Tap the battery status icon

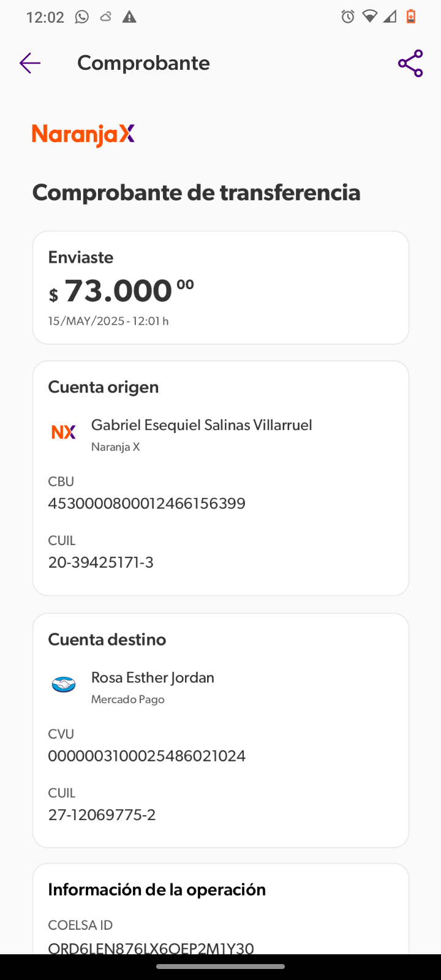[411, 17]
